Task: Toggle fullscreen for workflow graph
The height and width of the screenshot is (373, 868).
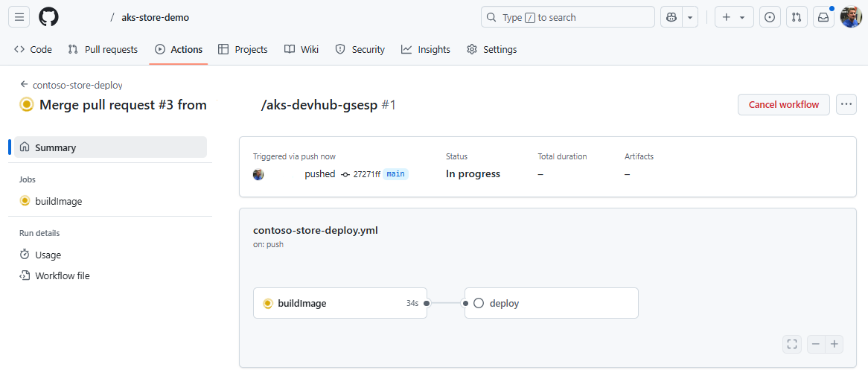Action: point(792,344)
